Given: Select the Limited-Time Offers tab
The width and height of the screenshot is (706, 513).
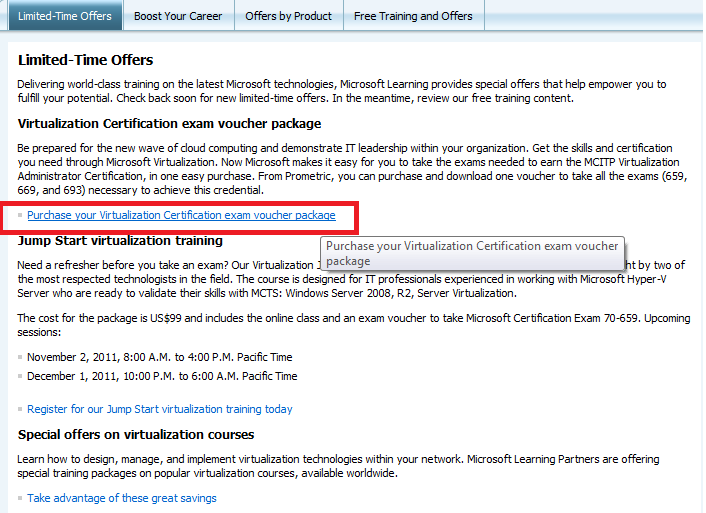Looking at the screenshot, I should tap(65, 16).
